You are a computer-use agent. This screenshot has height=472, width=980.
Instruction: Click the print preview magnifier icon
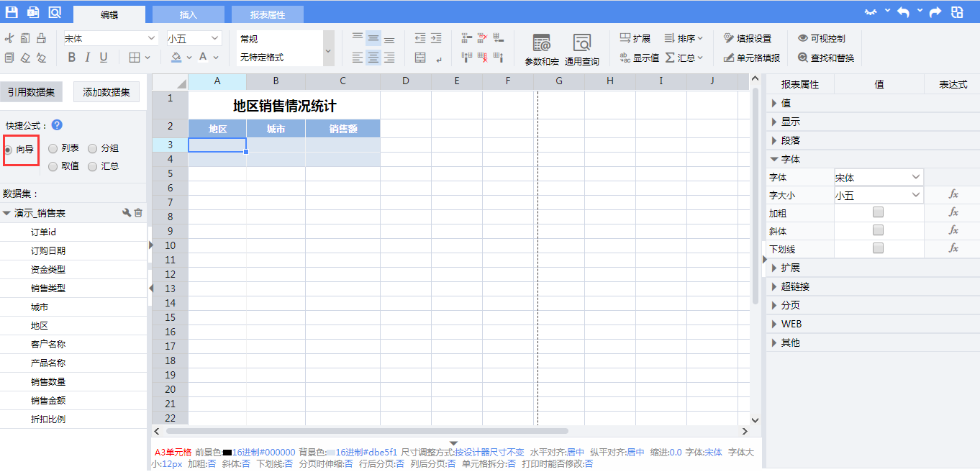pyautogui.click(x=55, y=12)
